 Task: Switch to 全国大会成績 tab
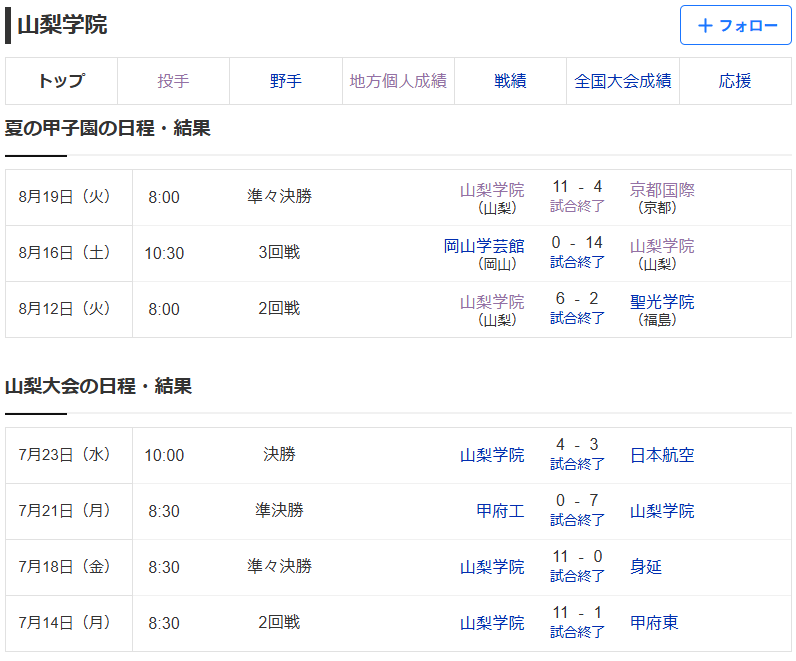point(623,81)
